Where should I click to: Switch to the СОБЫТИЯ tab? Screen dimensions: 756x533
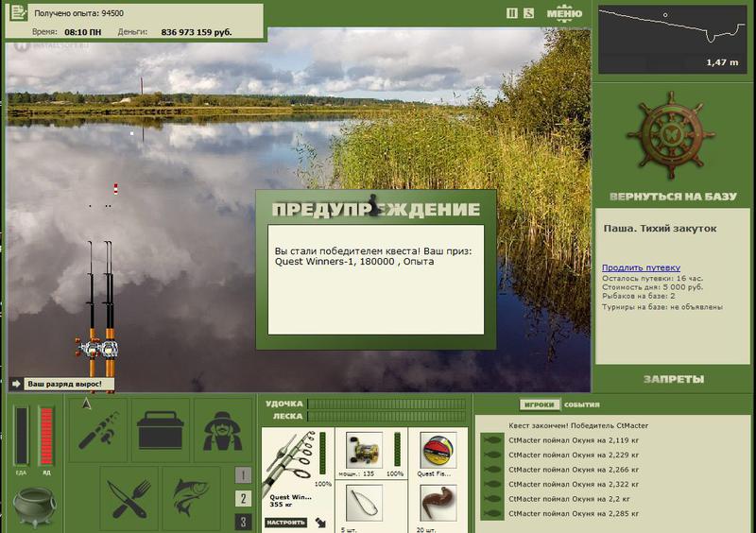coord(582,404)
